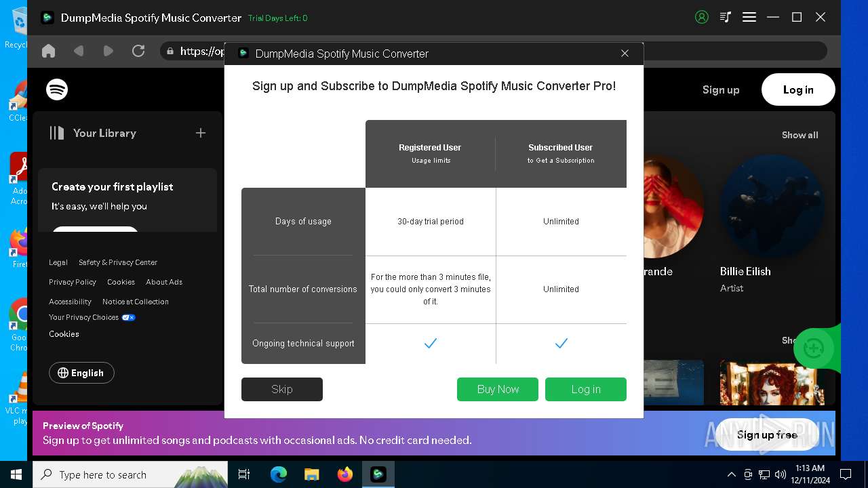Click Total number of conversions label
The height and width of the screenshot is (488, 868).
pos(303,289)
